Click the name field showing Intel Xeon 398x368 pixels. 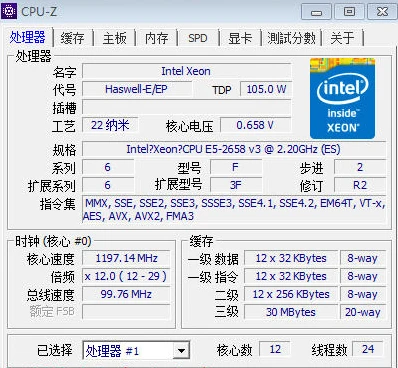click(x=186, y=71)
